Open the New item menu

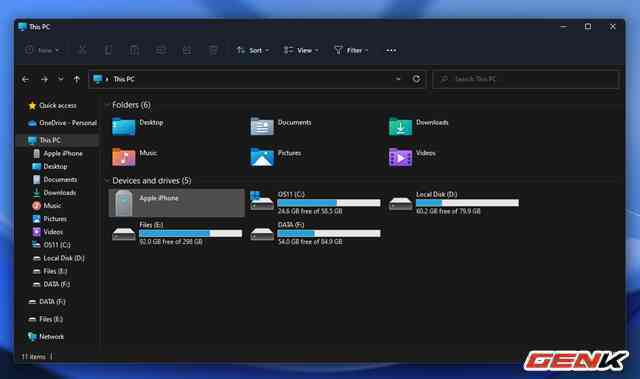pos(42,50)
